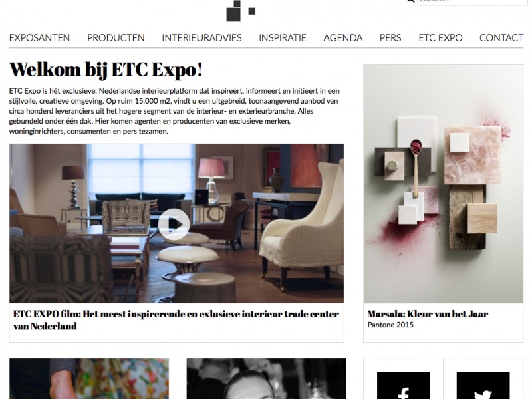Select ETC EXPO navigation item
The width and height of the screenshot is (532, 399).
pyautogui.click(x=440, y=38)
